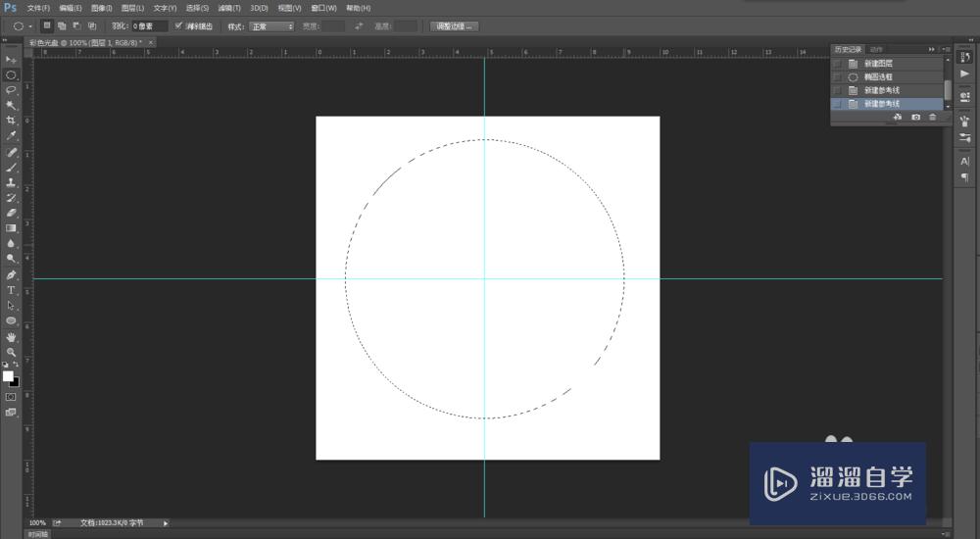Click the camera new snapshot icon
The image size is (980, 539).
tap(915, 118)
